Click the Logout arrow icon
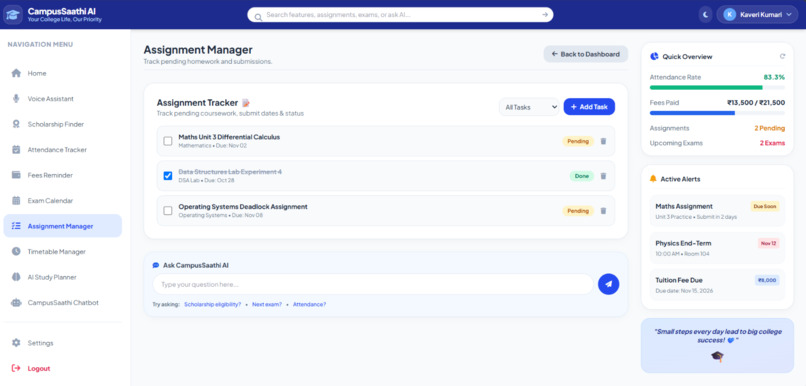Image resolution: width=806 pixels, height=386 pixels. pos(16,368)
